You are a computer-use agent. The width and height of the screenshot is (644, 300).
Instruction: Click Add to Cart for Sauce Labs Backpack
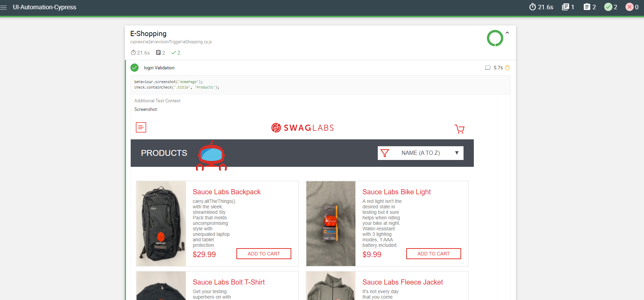[x=264, y=254]
